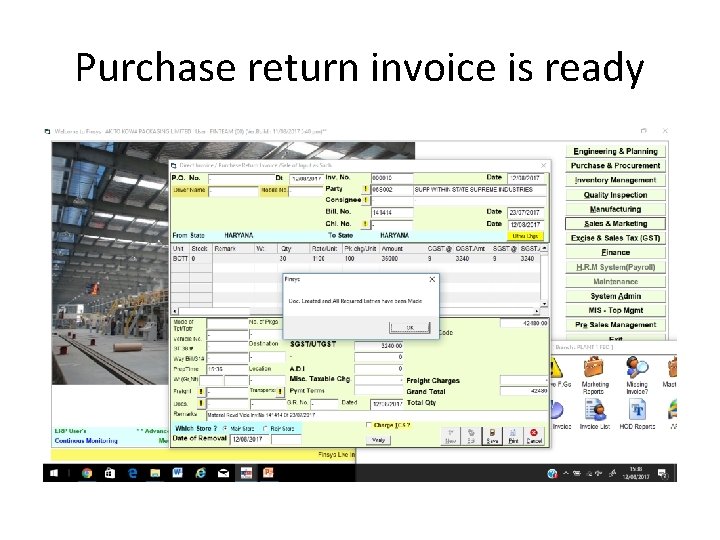Open the Inventory Management module
Screen dimensions: 720x540
(615, 180)
